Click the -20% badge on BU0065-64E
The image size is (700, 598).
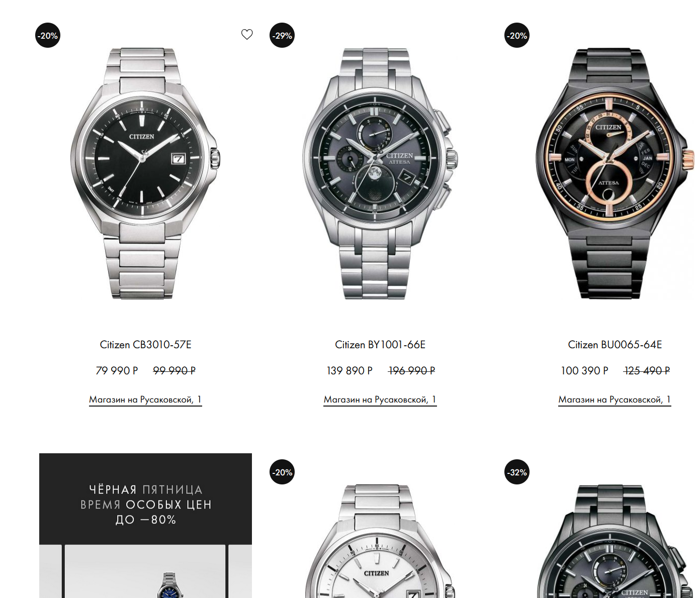(x=517, y=36)
